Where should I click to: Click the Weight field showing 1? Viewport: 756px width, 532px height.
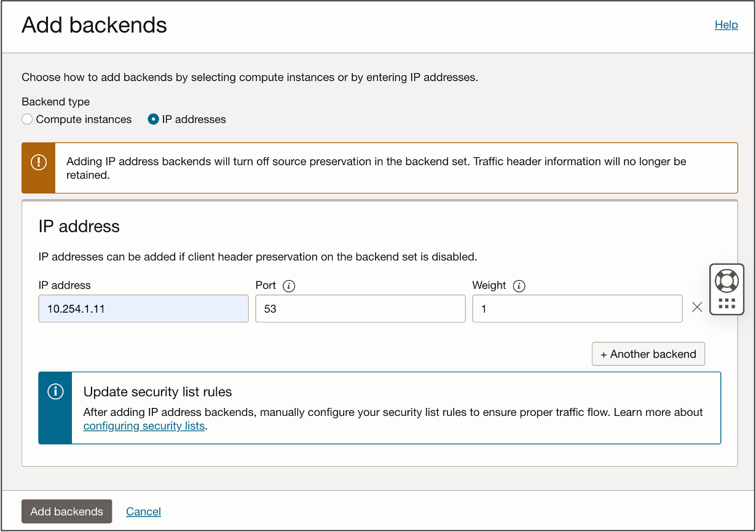(x=577, y=308)
